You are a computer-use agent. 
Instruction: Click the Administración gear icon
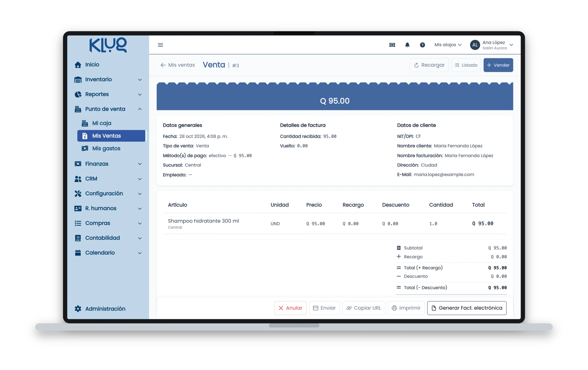pyautogui.click(x=78, y=309)
